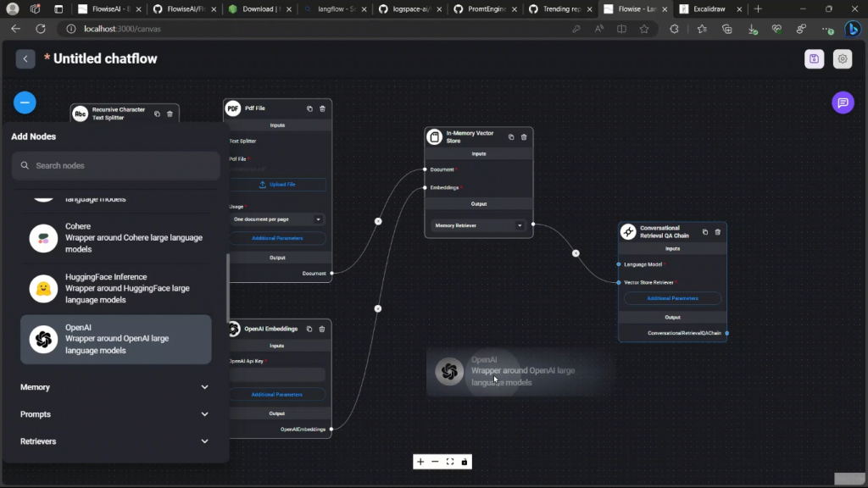Image resolution: width=868 pixels, height=488 pixels.
Task: Duplicate the In-Memory Vector Store node
Action: [x=511, y=136]
